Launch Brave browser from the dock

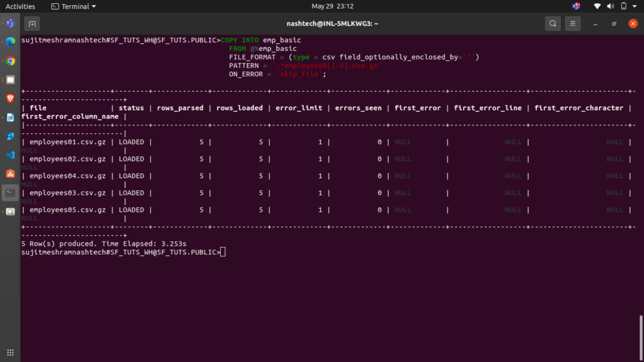pyautogui.click(x=10, y=99)
